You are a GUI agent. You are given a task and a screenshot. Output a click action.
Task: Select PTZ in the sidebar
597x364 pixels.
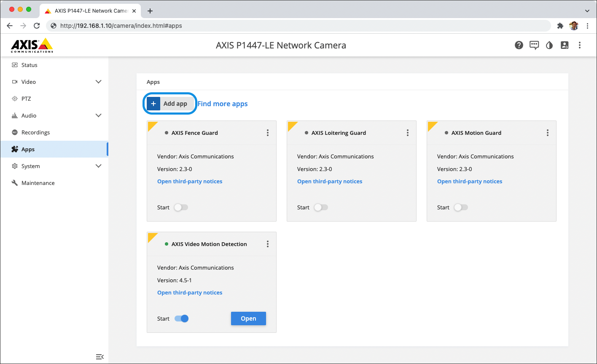[x=54, y=99]
